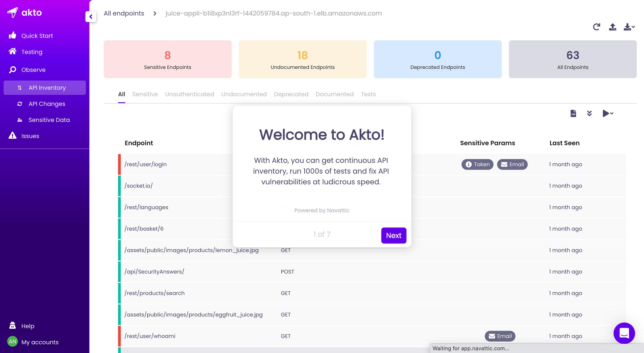This screenshot has height=353, width=644.
Task: Open the Issues section
Action: coord(30,136)
